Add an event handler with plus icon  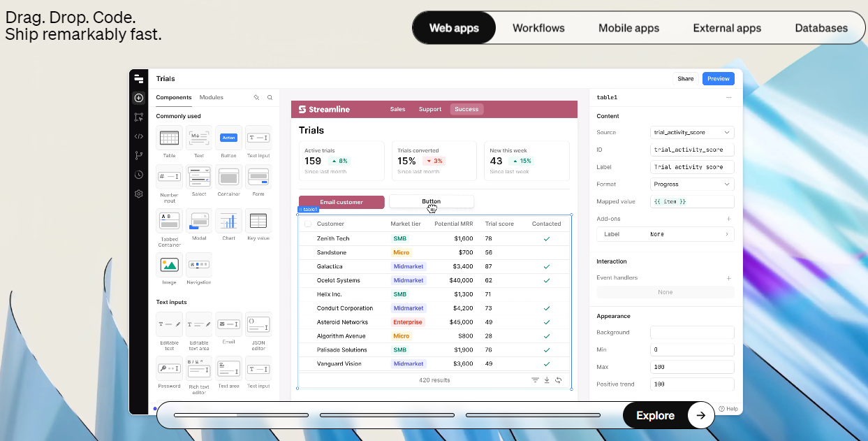729,278
